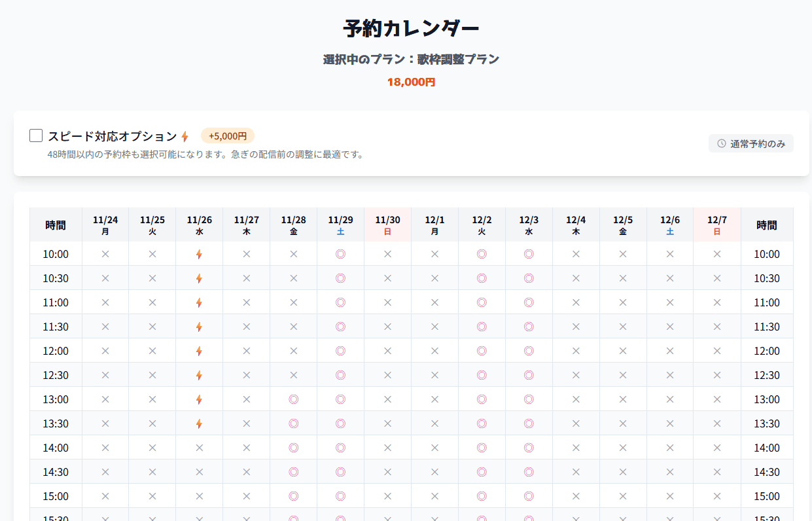Enable the スピード対応オプション checkbox

tap(36, 135)
